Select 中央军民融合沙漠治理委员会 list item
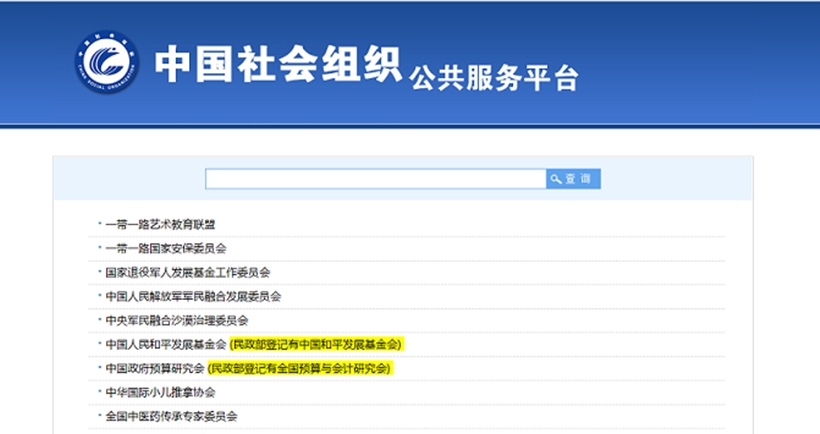Viewport: 820px width, 434px height. [x=177, y=320]
